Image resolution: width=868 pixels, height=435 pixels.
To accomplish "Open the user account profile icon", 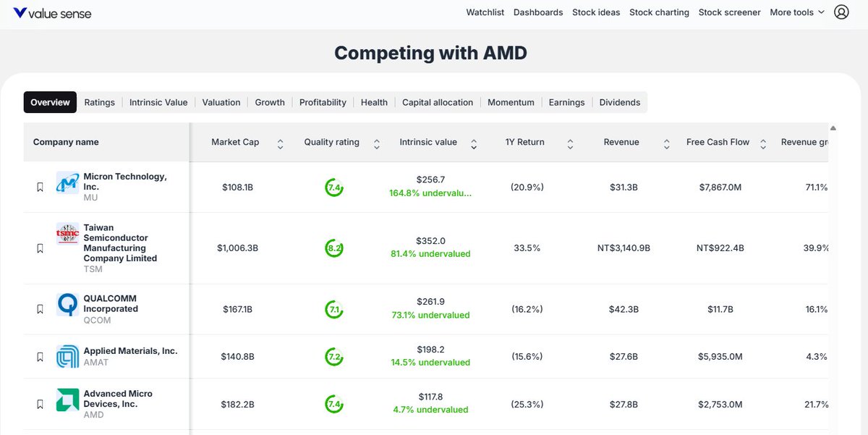I will pyautogui.click(x=841, y=12).
